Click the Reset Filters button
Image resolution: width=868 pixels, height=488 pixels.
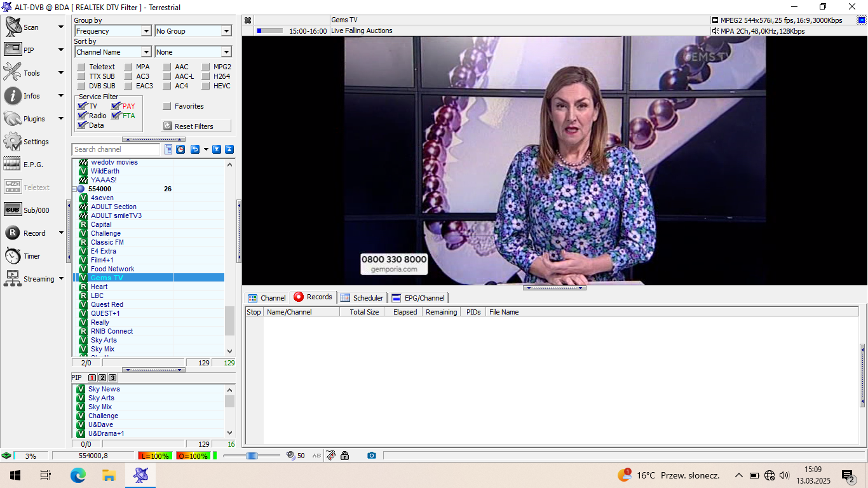(196, 126)
